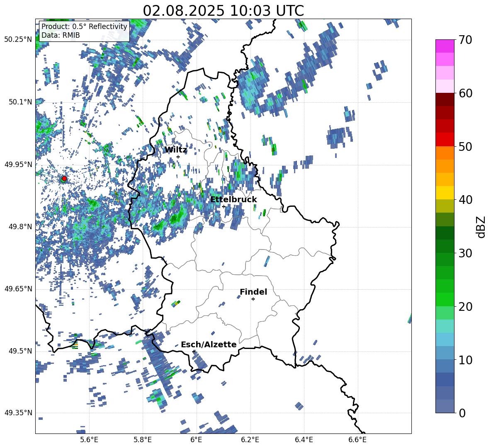This screenshot has width=491, height=448.
Task: Click the colorbar tick label 50
Action: click(465, 147)
